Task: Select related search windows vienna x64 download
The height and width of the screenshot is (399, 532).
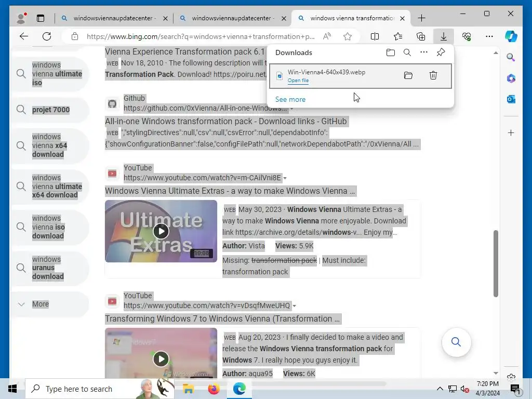Action: [50, 145]
